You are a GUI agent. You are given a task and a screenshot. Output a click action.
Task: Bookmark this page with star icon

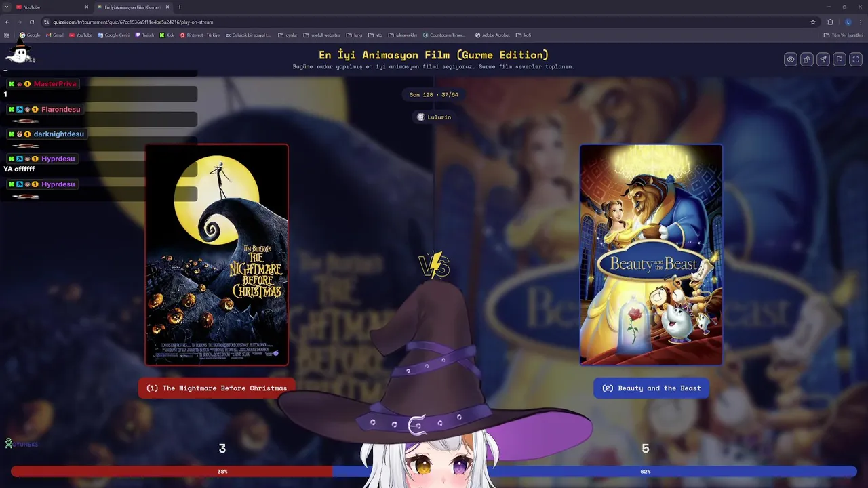point(813,22)
